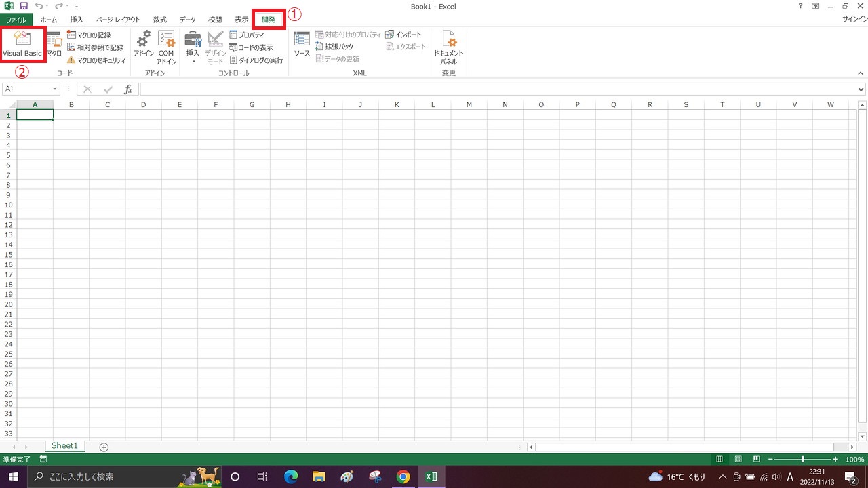Open the COM アドイン dialog
This screenshot has height=488, width=868.
[167, 47]
